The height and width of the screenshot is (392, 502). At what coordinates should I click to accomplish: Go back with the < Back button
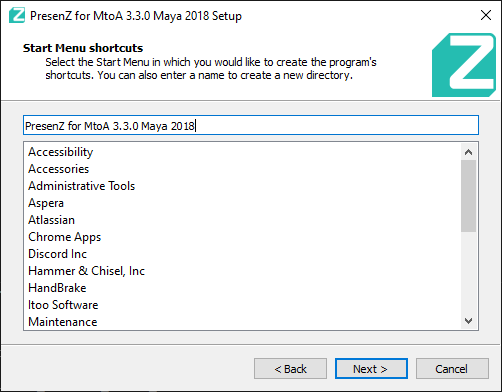tap(290, 369)
